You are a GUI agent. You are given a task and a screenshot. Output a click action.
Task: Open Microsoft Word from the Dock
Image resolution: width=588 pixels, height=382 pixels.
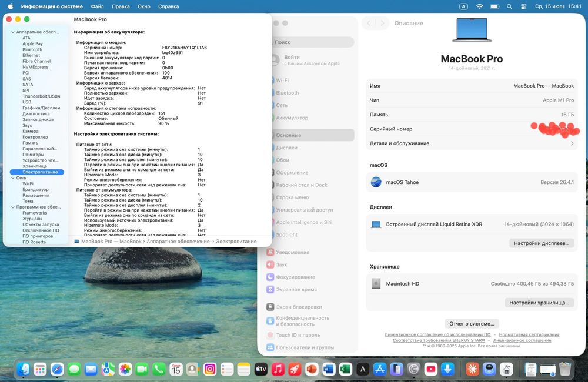(x=329, y=369)
